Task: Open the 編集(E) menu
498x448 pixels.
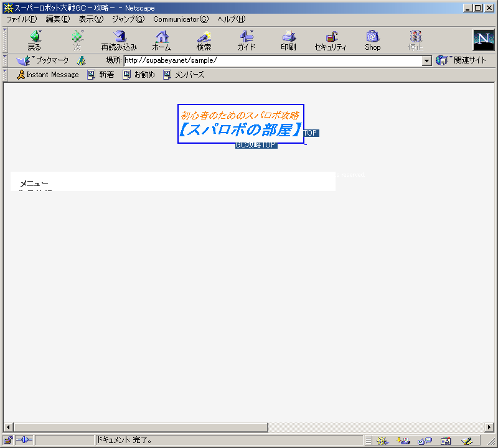Action: pos(57,19)
